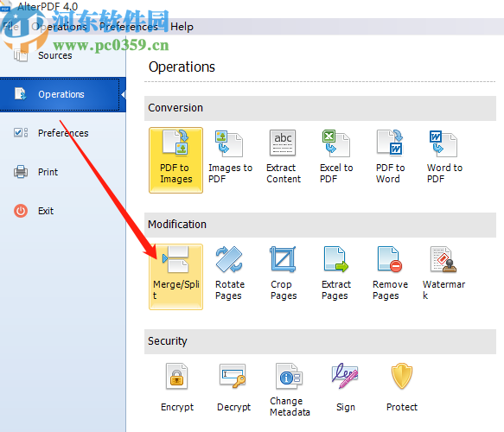Open the Images to PDF tool
The height and width of the screenshot is (432, 504).
[230, 157]
